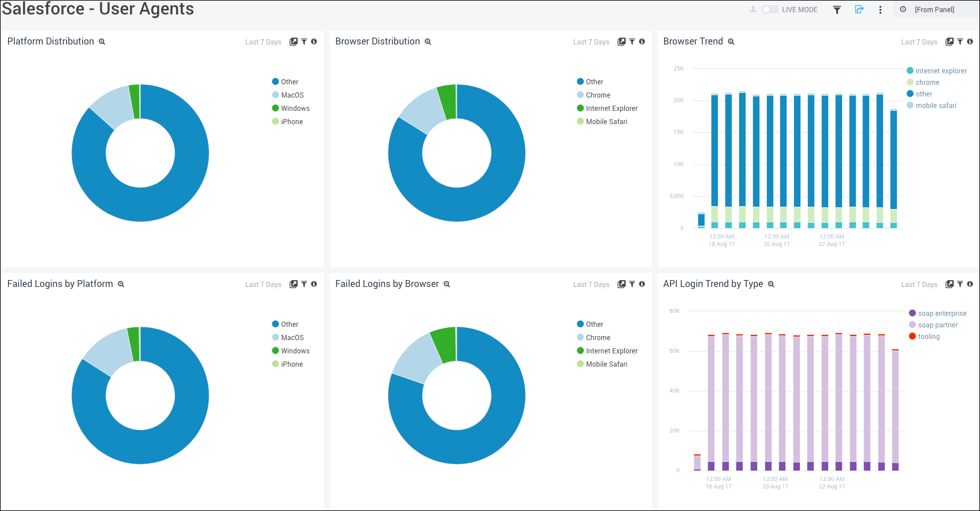Click the share dashboard icon
Image resolution: width=980 pixels, height=511 pixels.
[x=859, y=10]
